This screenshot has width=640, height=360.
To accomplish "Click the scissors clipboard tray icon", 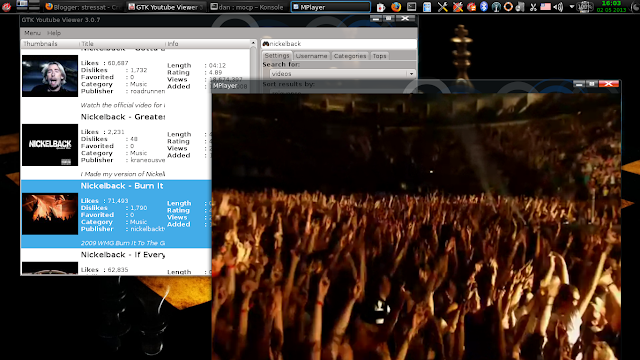I will pos(533,7).
